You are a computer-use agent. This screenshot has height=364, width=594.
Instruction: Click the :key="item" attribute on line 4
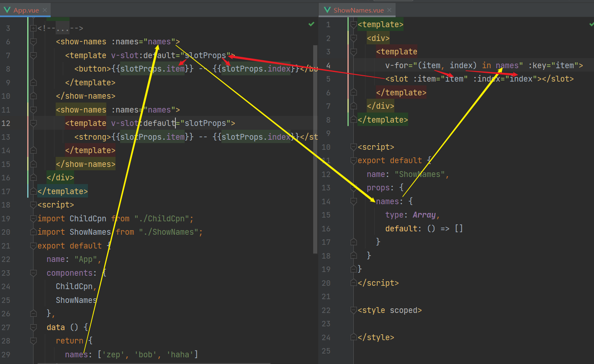(553, 65)
